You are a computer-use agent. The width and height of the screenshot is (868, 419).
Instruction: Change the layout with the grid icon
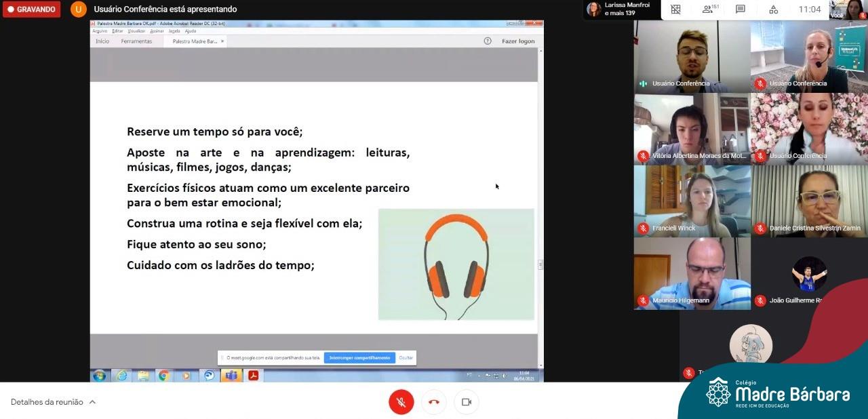point(675,9)
